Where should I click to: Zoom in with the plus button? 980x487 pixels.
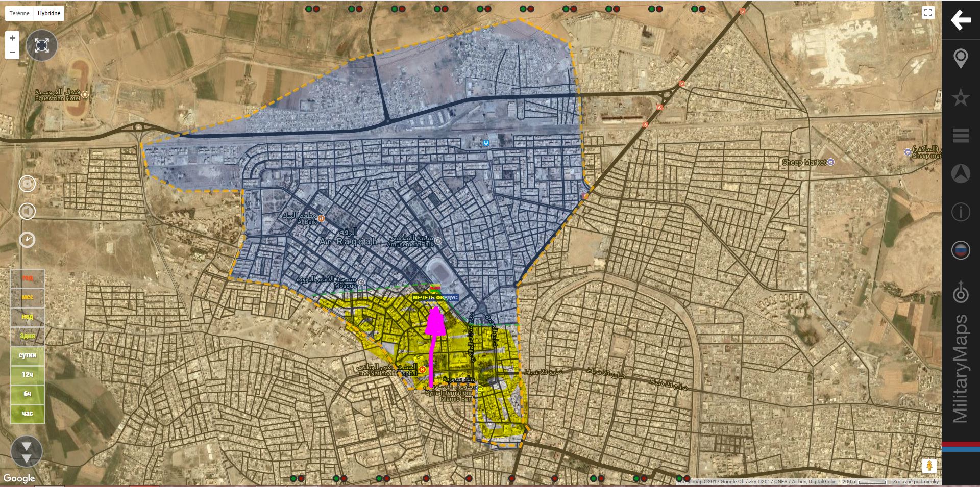(x=12, y=38)
